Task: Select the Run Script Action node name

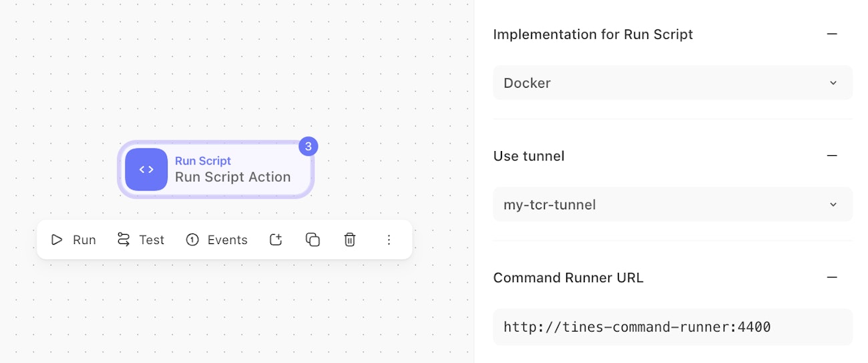Action: click(x=232, y=177)
